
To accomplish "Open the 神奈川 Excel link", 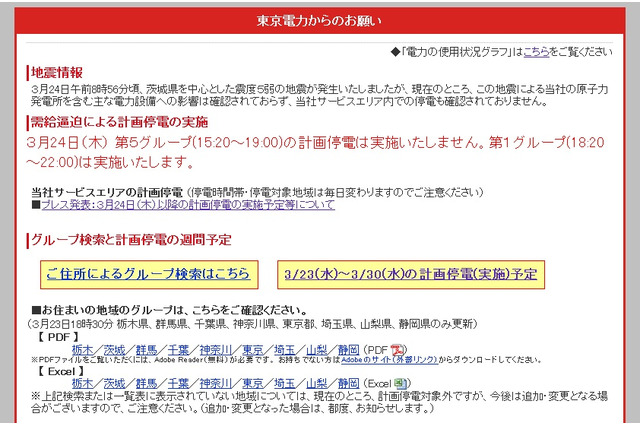I will pyautogui.click(x=216, y=383).
